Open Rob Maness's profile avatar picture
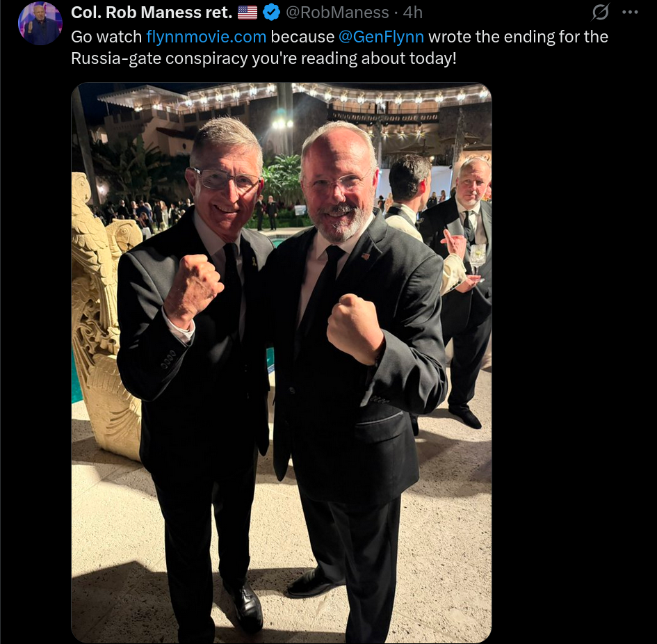Image resolution: width=657 pixels, height=644 pixels. tap(40, 24)
